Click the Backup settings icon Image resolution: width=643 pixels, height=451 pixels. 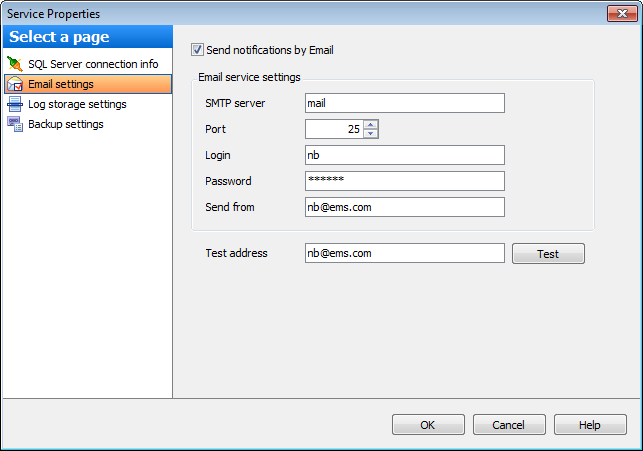coord(15,124)
